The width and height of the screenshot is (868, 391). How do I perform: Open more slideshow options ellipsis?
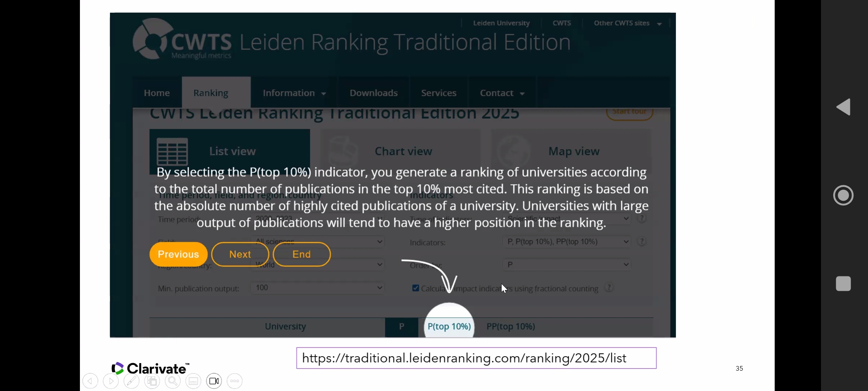(x=234, y=381)
